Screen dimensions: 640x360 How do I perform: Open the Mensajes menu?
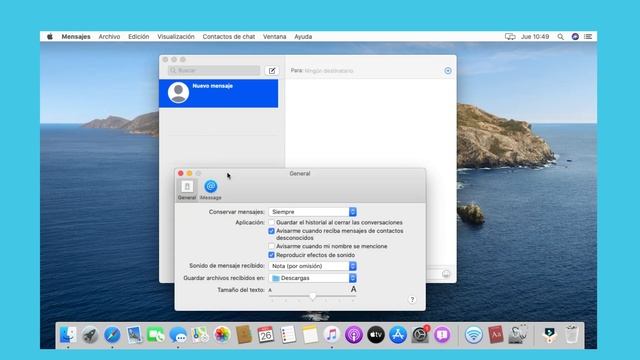(x=76, y=37)
